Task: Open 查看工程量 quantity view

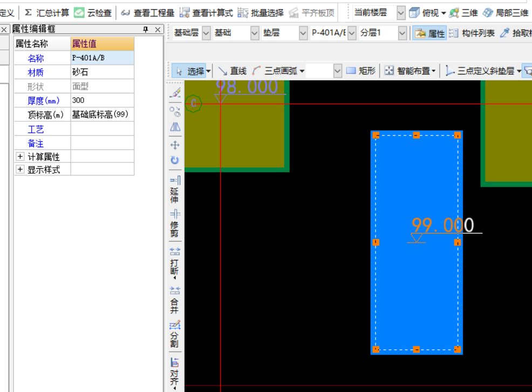Action: (x=147, y=13)
